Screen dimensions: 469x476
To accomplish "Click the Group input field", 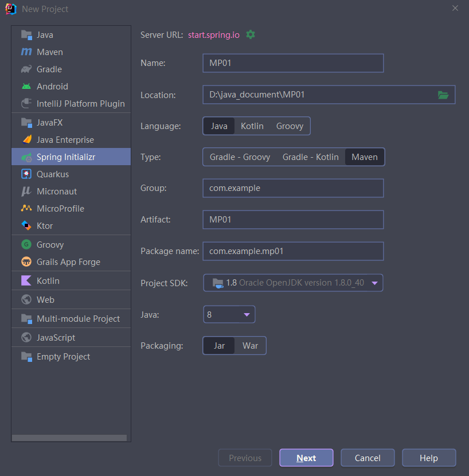I will [x=292, y=188].
